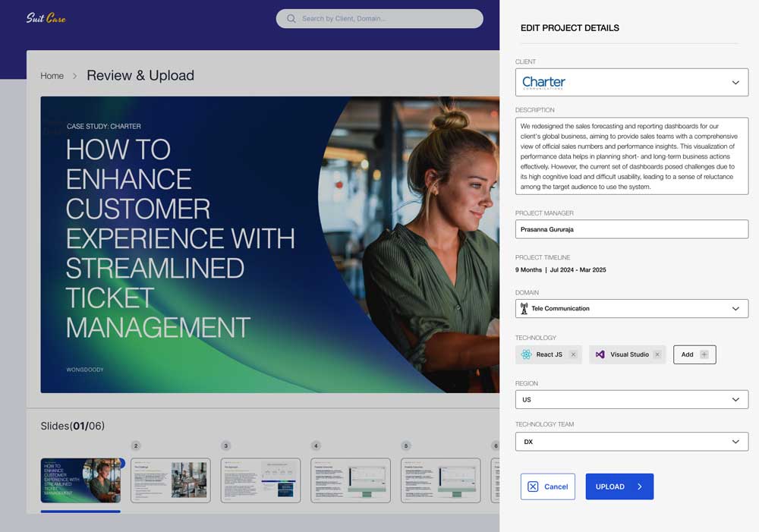Screen dimensions: 759x532
Task: Upload the project
Action: point(619,486)
